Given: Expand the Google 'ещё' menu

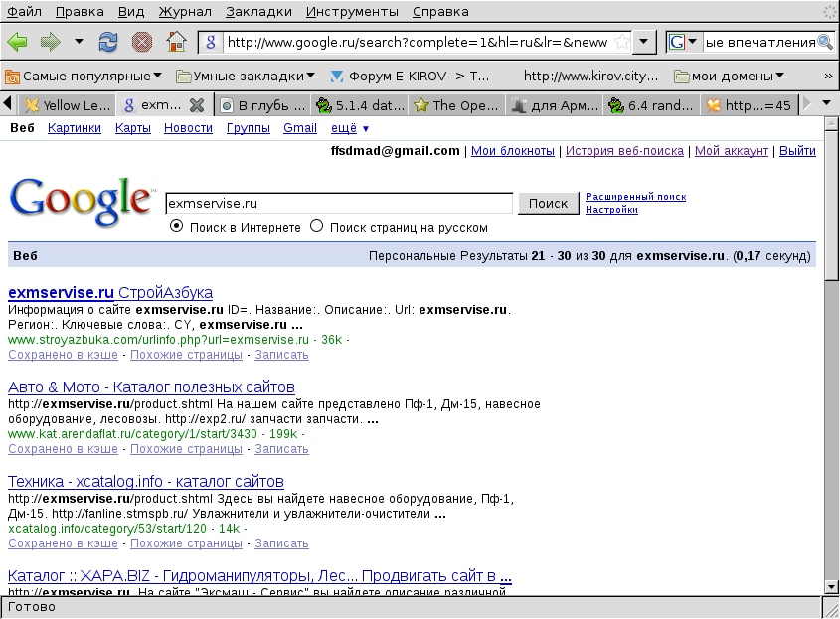Looking at the screenshot, I should point(349,128).
